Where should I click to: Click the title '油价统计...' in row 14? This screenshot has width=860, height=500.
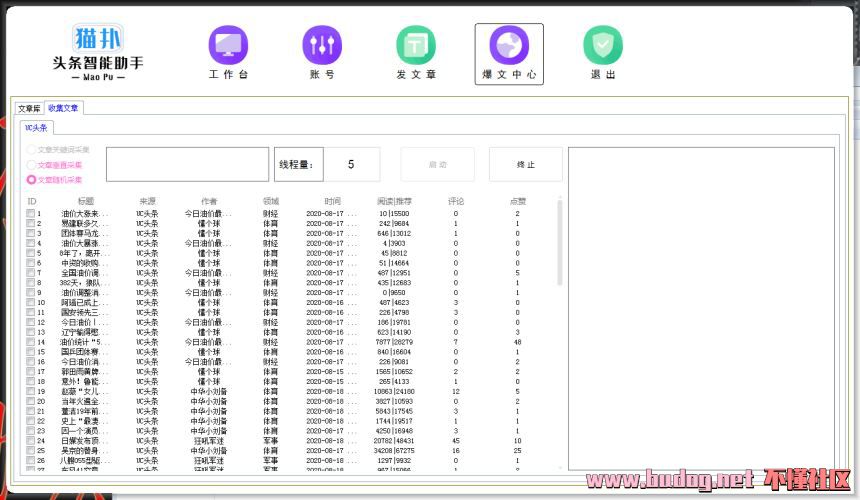85,342
